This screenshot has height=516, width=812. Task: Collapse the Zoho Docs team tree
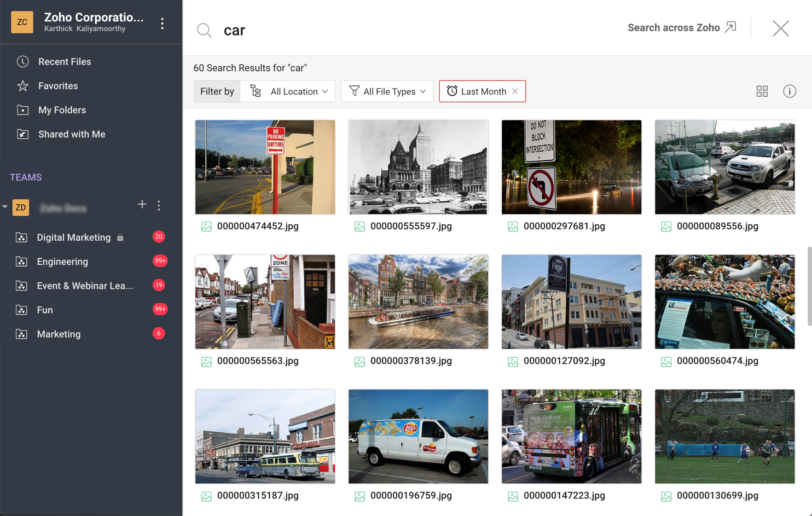pyautogui.click(x=5, y=206)
